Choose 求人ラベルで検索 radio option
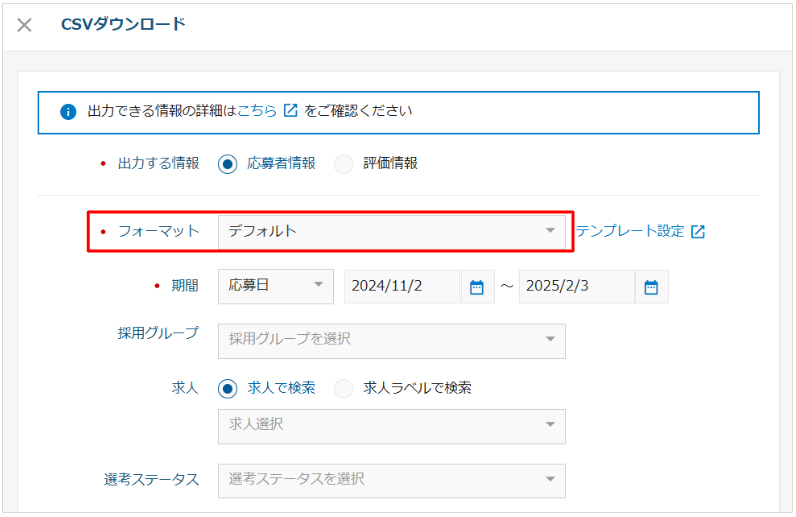Viewport: 796px width, 517px height. tap(344, 389)
